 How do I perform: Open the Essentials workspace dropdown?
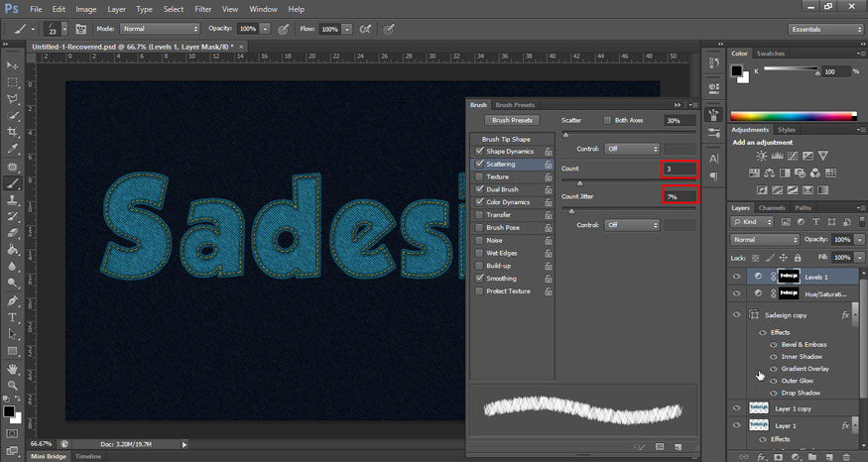(824, 30)
